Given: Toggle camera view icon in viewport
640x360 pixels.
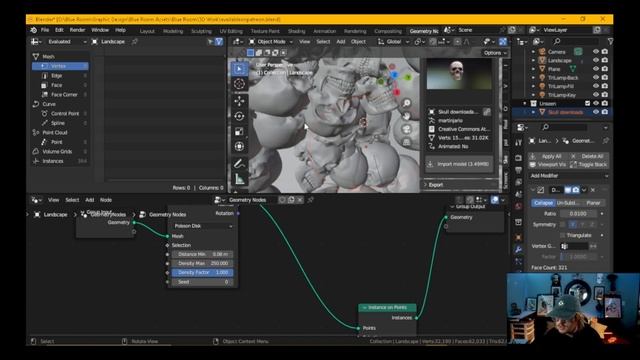Looking at the screenshot, I should pos(407,129).
